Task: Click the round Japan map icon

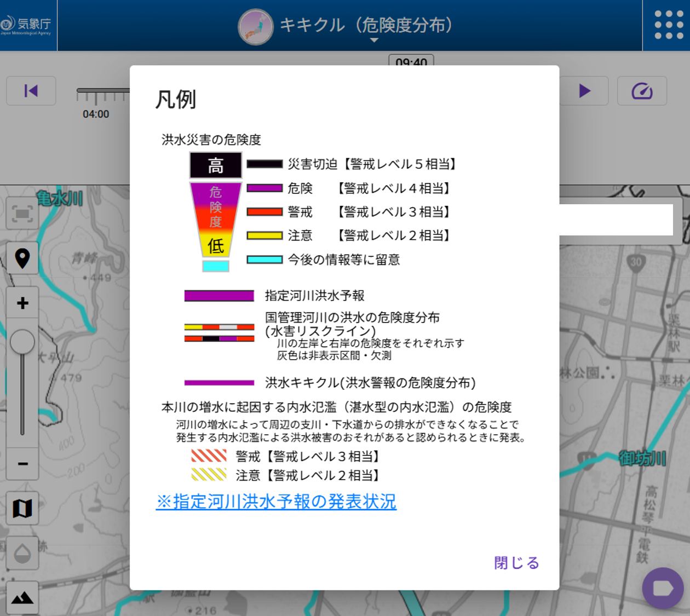Action: tap(256, 27)
